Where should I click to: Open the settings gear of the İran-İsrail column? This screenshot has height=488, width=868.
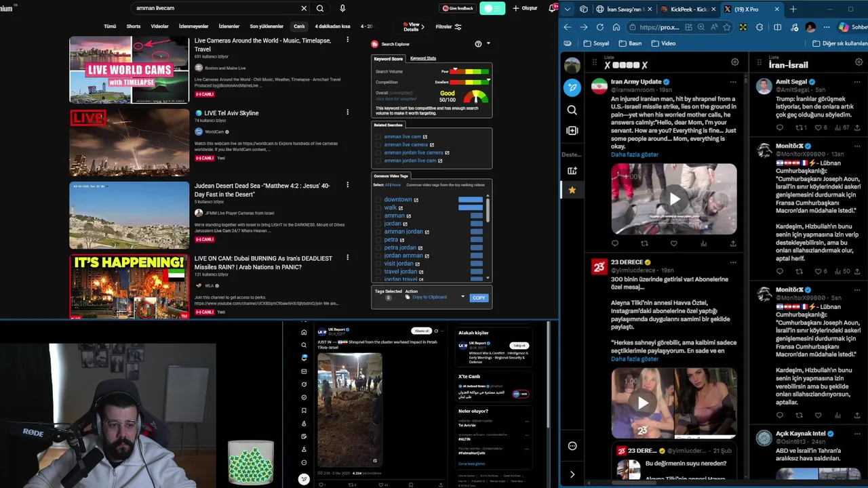coord(859,62)
